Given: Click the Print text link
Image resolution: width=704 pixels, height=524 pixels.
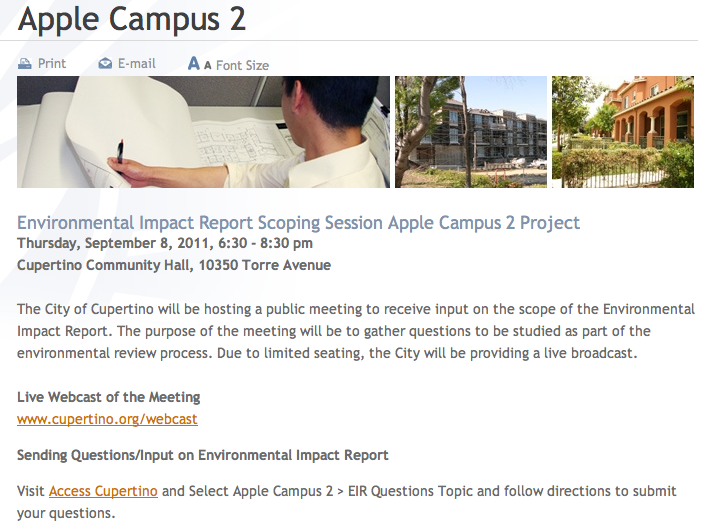Looking at the screenshot, I should [x=52, y=64].
